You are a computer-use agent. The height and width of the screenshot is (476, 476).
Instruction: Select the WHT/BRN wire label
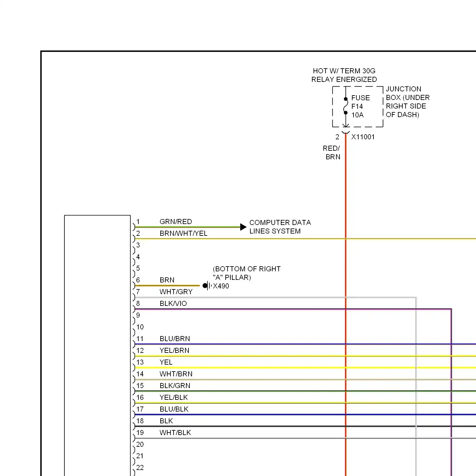176,374
